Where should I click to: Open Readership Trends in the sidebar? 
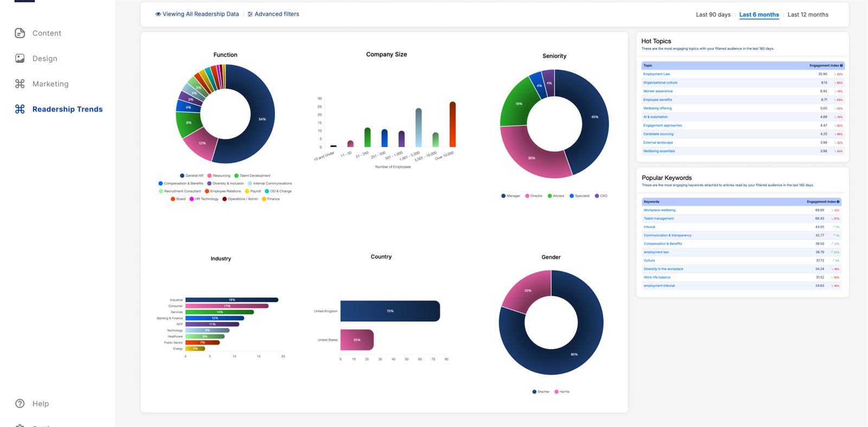(x=67, y=109)
